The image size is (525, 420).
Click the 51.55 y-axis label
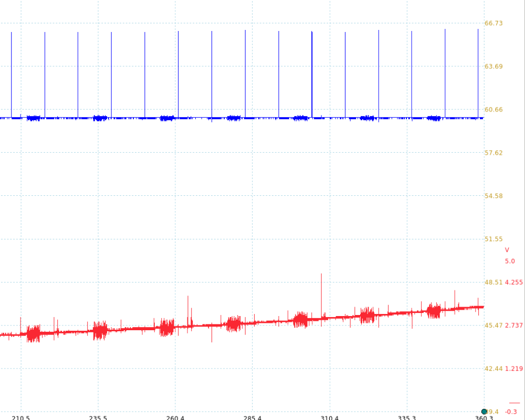pyautogui.click(x=493, y=239)
